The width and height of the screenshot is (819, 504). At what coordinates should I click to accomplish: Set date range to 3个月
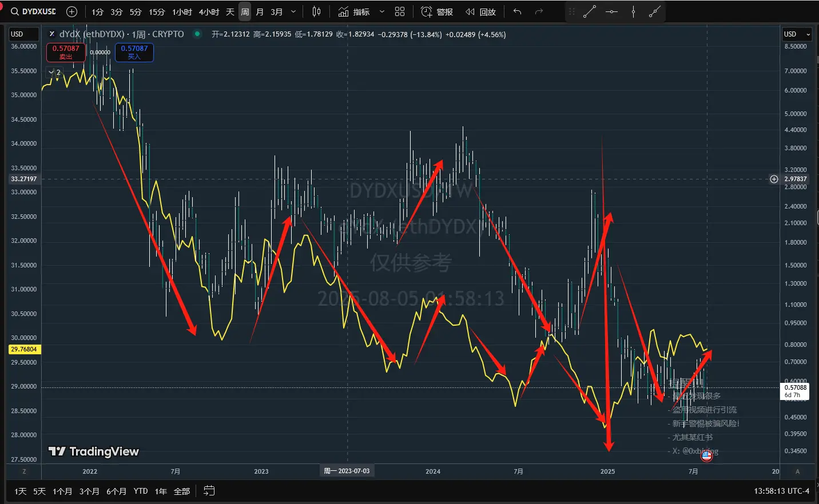(x=89, y=491)
